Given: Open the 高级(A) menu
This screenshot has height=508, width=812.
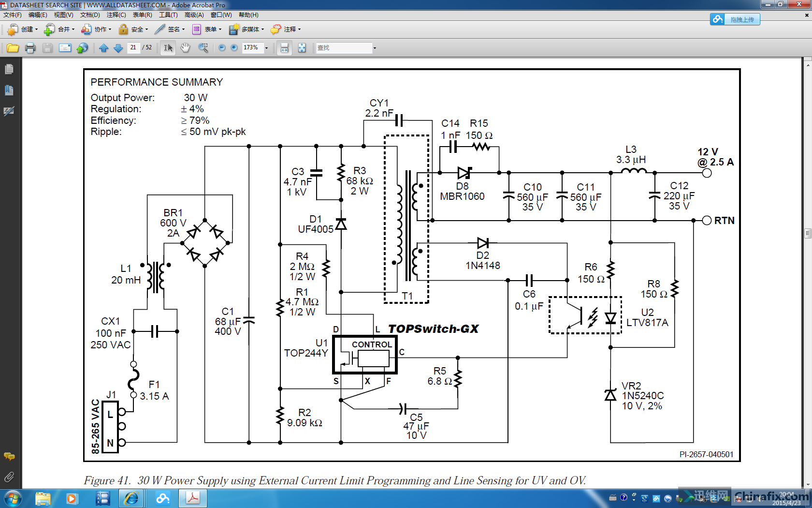Looking at the screenshot, I should tap(194, 15).
